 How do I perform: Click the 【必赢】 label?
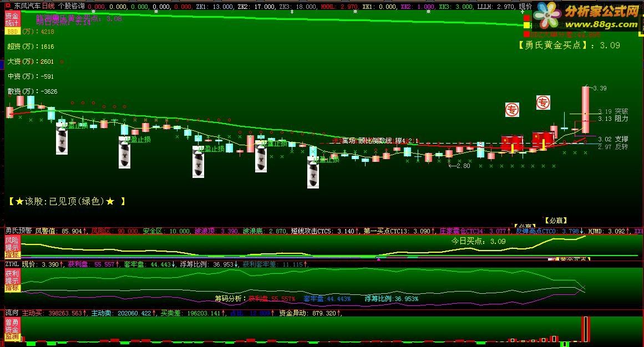pos(556,221)
